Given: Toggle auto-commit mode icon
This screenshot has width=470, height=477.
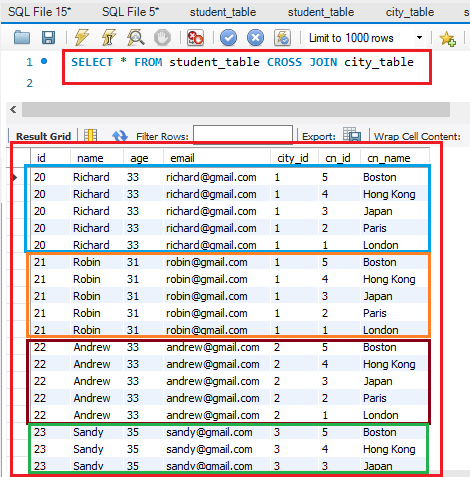Looking at the screenshot, I should point(282,37).
